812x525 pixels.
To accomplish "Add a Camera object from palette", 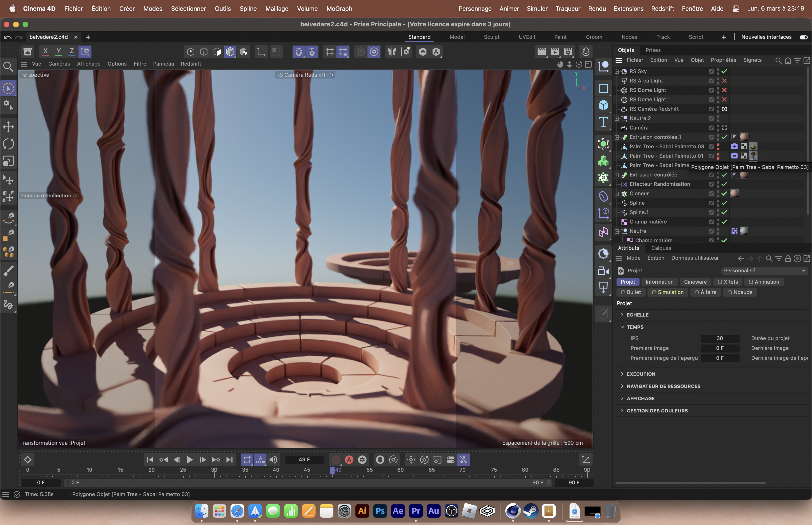I will (x=603, y=271).
